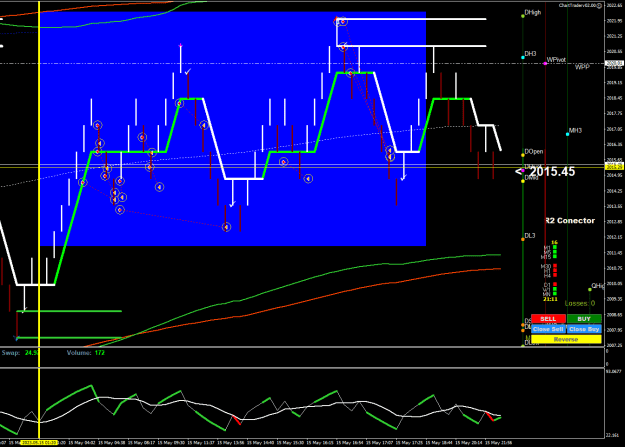Image resolution: width=625 pixels, height=447 pixels.
Task: Click the 2021.95 price axis label
Action: tap(614, 21)
